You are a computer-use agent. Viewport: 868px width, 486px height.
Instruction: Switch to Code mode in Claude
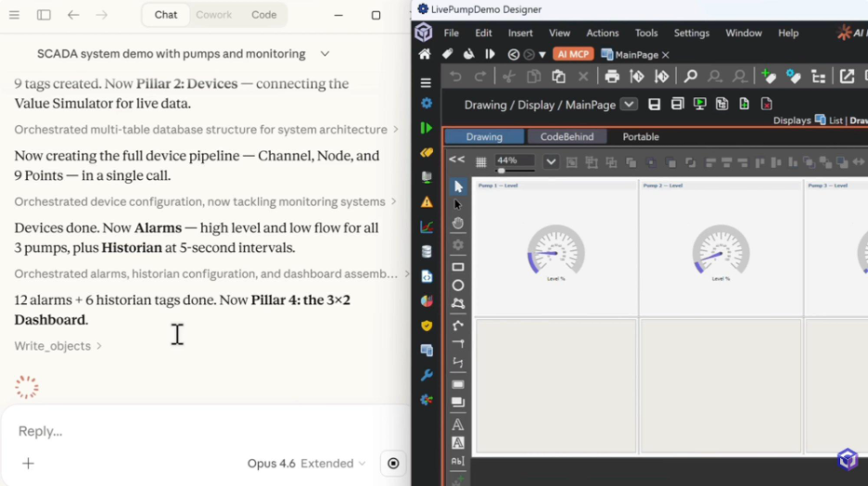click(x=263, y=15)
